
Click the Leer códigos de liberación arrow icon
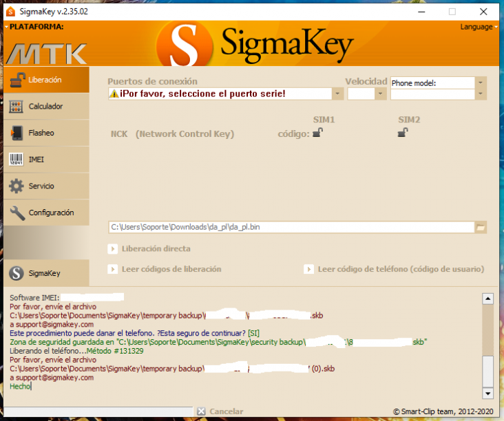tap(112, 269)
